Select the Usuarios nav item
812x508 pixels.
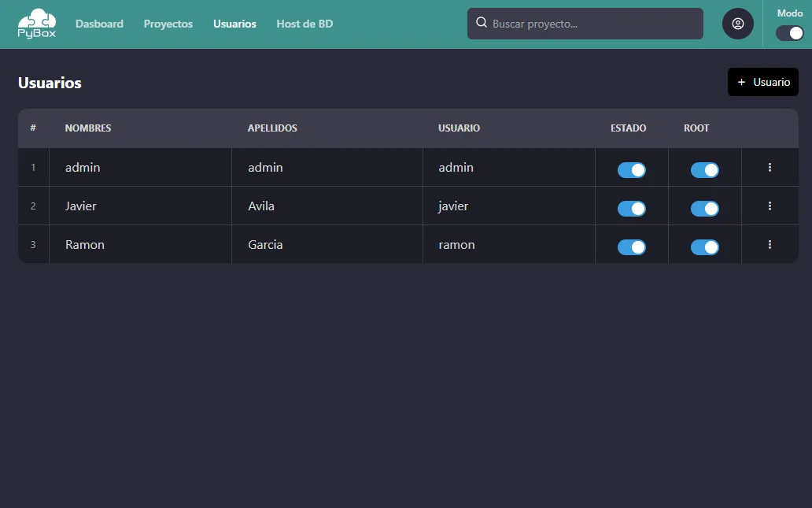tap(234, 24)
